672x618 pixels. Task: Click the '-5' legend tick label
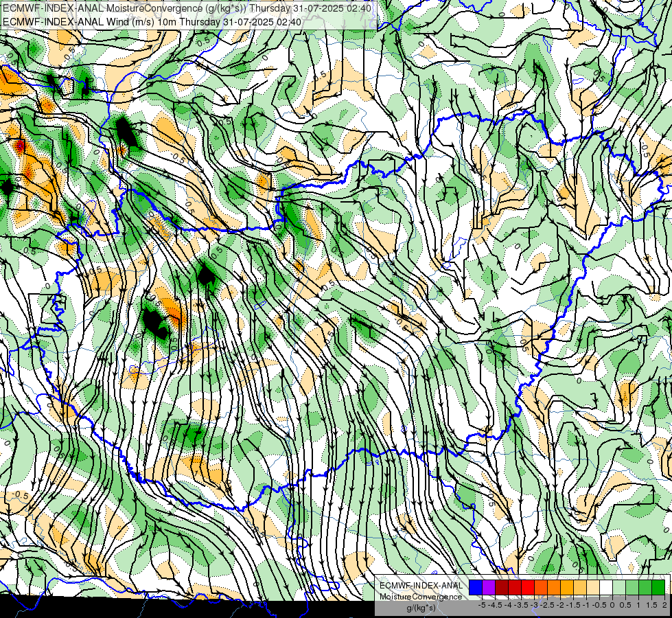coord(482,605)
